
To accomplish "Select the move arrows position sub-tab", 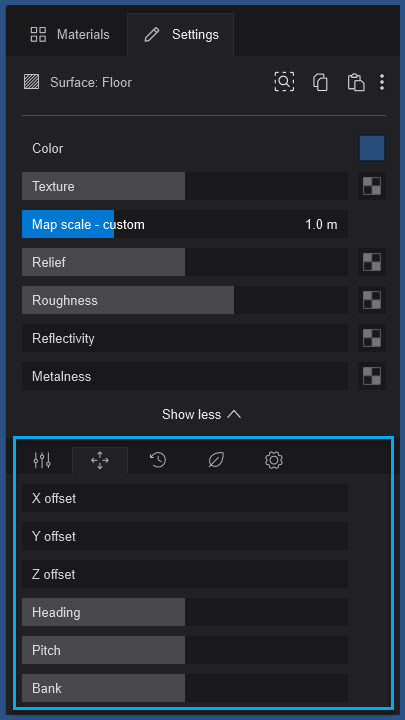I will (100, 460).
